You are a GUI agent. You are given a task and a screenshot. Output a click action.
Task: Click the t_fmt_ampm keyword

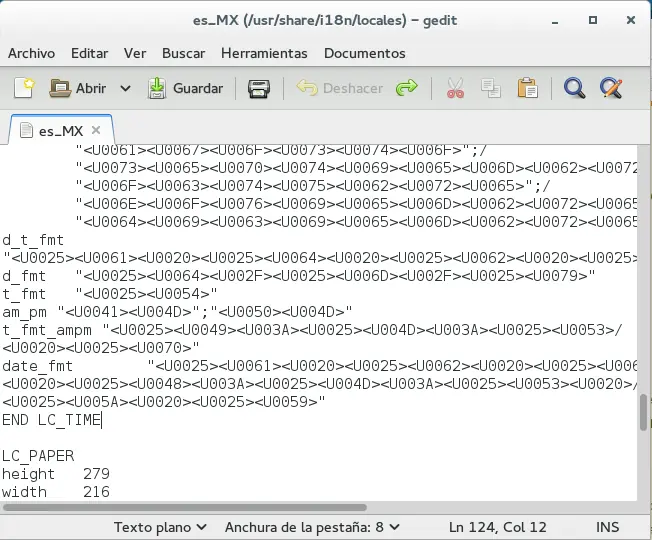[47, 330]
